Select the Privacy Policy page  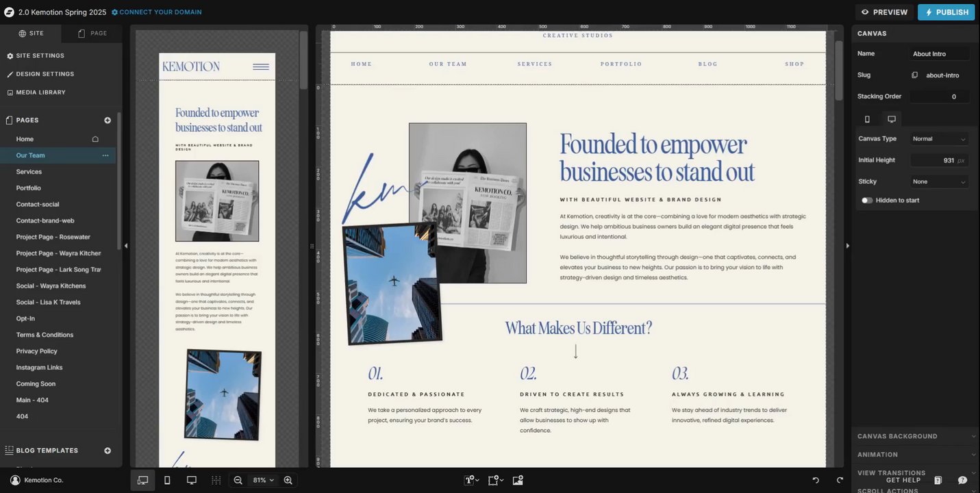(37, 351)
